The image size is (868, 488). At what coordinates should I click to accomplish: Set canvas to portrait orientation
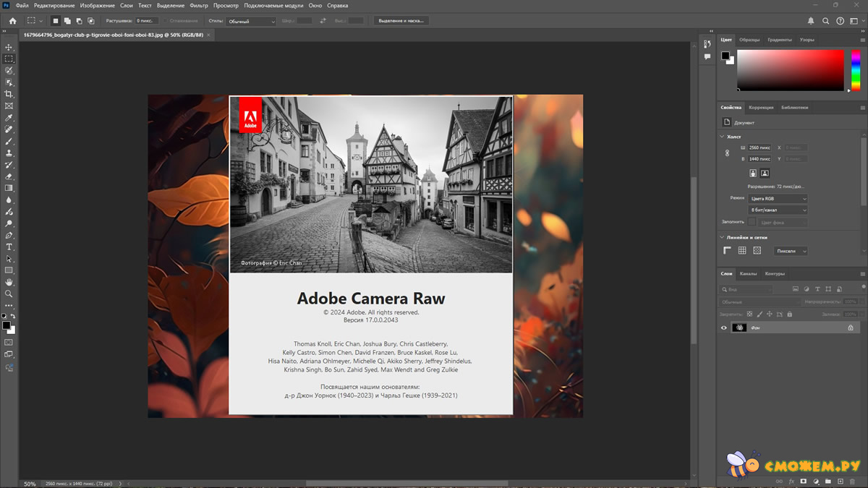(753, 174)
